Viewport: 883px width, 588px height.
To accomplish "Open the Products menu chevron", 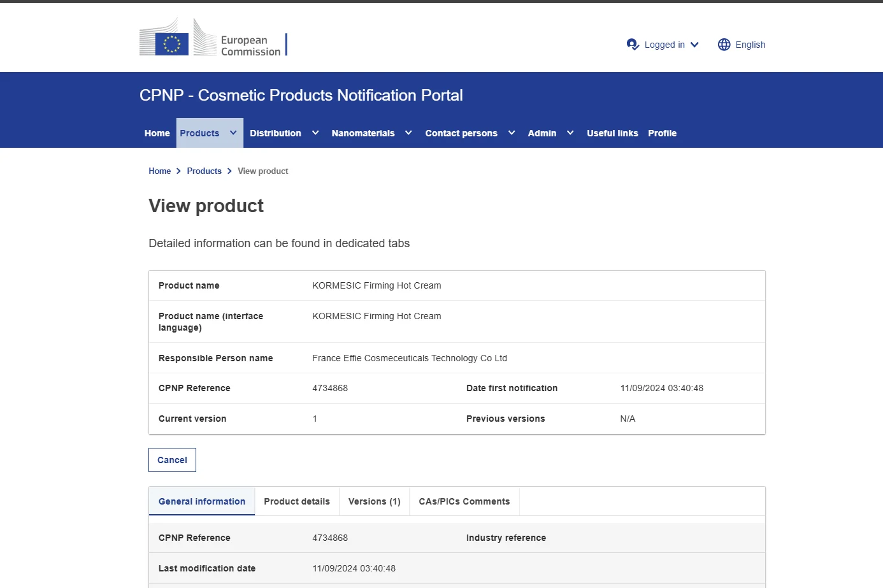I will point(233,133).
